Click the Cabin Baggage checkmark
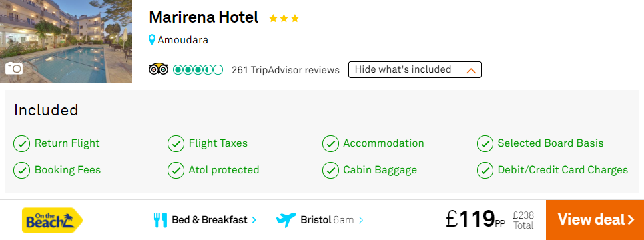The width and height of the screenshot is (644, 240). (330, 171)
